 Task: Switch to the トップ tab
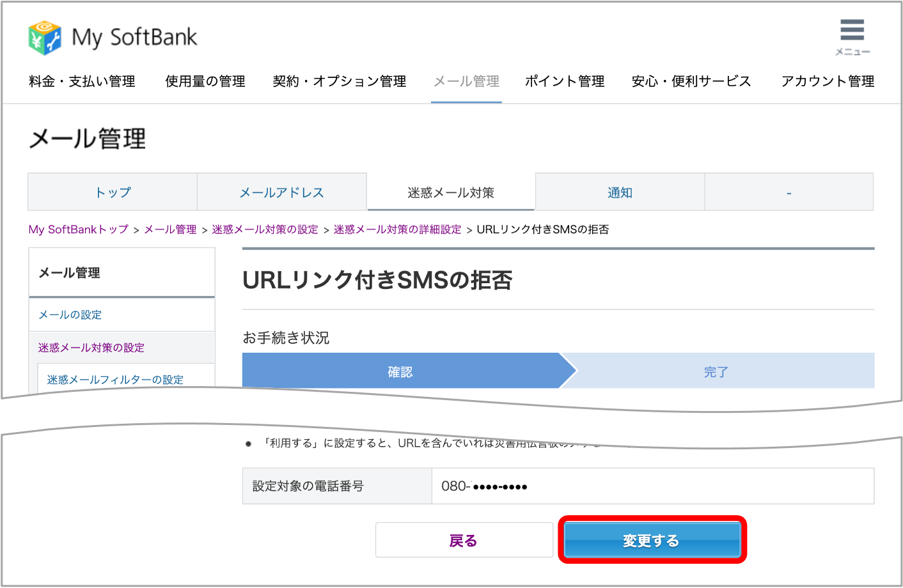[113, 192]
